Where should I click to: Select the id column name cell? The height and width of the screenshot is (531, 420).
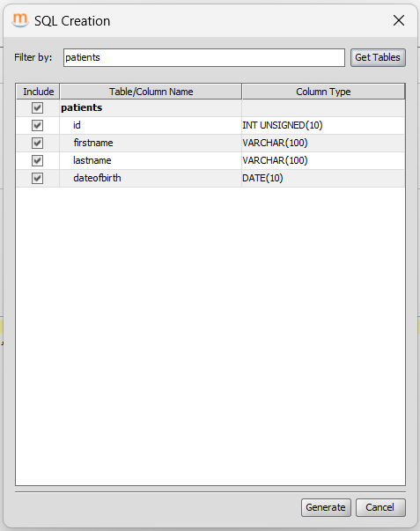(151, 126)
